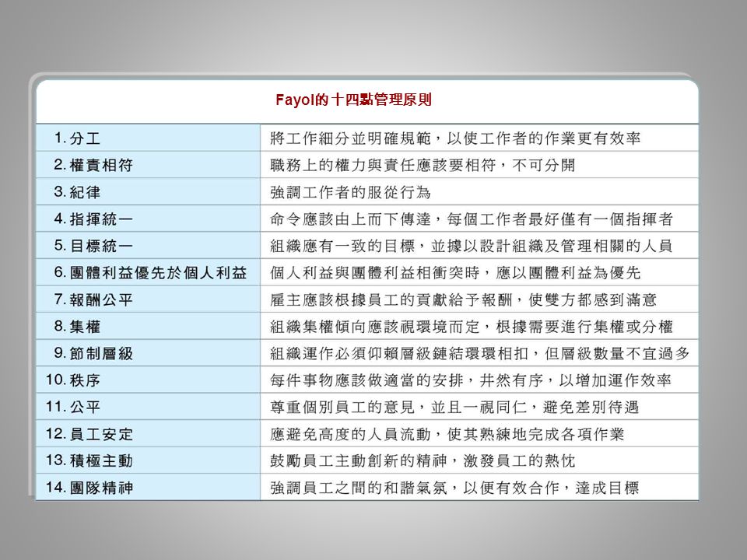Image resolution: width=747 pixels, height=560 pixels.
Task: Click the description beginning '組織運作必須仰賴層級鏈結'
Action: tap(480, 353)
